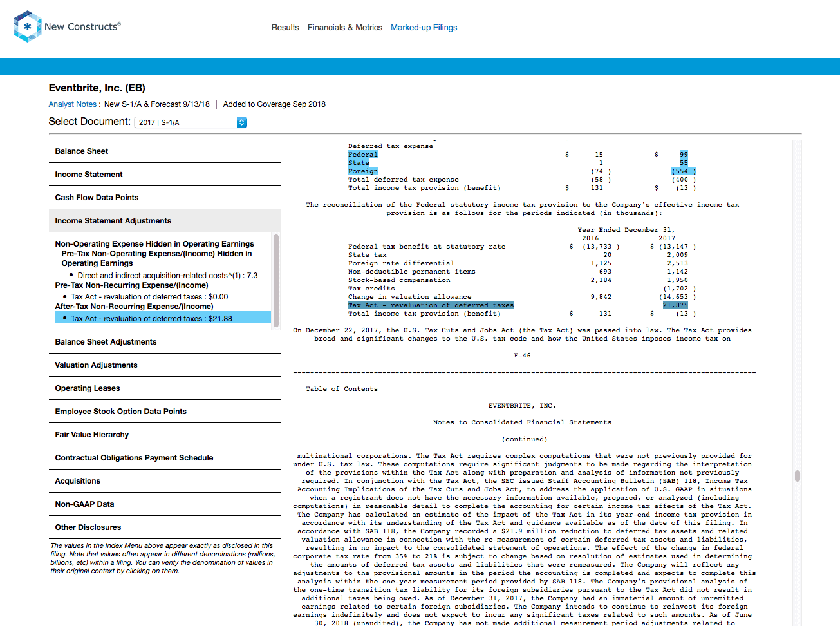The image size is (840, 626).
Task: Open the Non-GAAP Data section
Action: coord(165,504)
